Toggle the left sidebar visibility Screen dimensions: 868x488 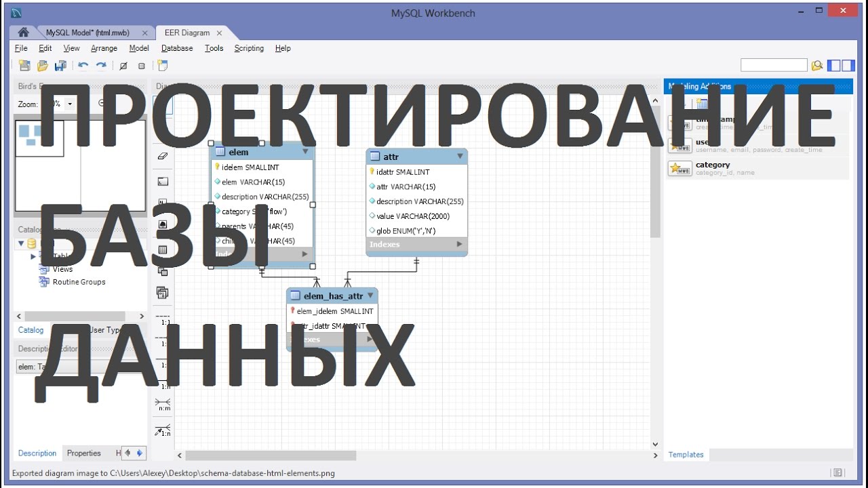point(834,65)
